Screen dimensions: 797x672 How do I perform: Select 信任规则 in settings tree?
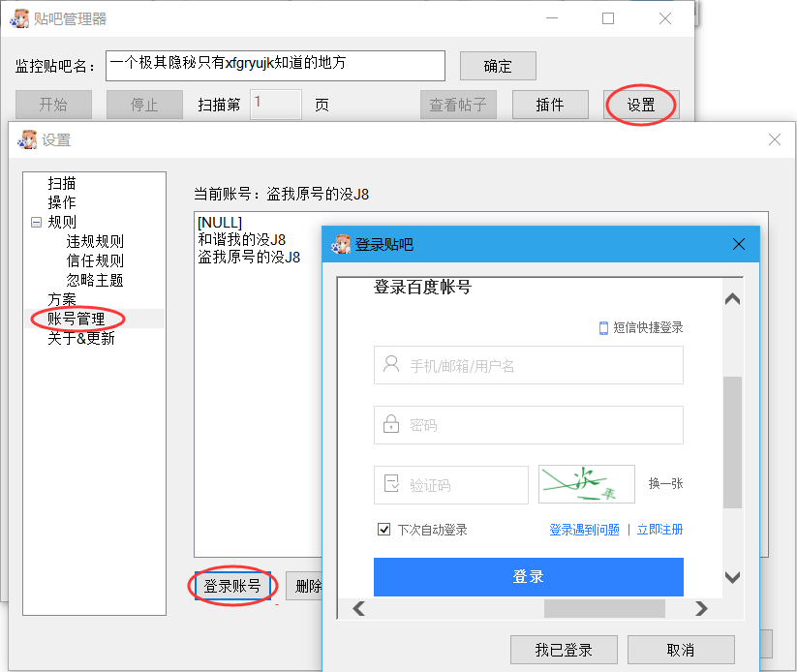click(x=95, y=260)
